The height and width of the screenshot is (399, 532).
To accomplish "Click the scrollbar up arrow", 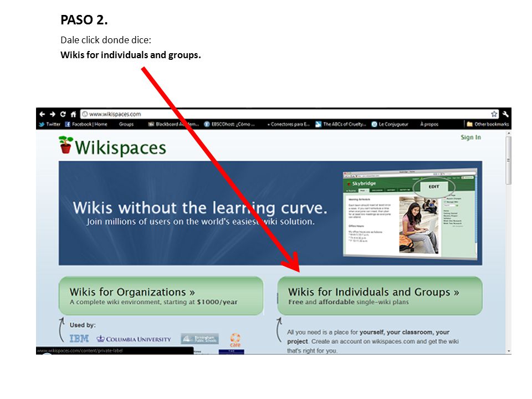I will [x=508, y=134].
